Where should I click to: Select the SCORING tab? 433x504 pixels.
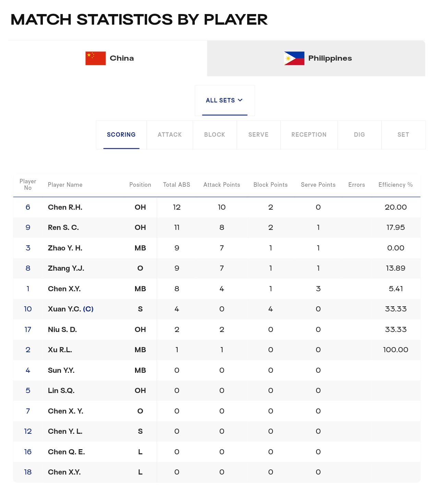(x=121, y=135)
